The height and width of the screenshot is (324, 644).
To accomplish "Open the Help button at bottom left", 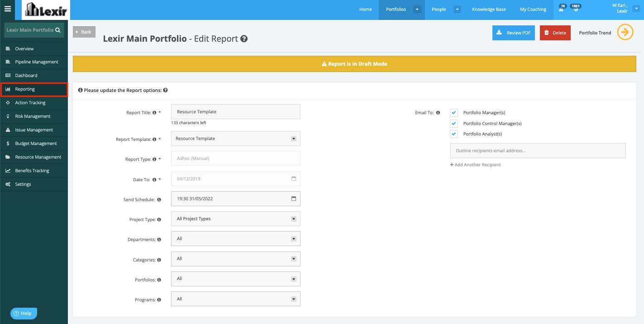I will 24,313.
